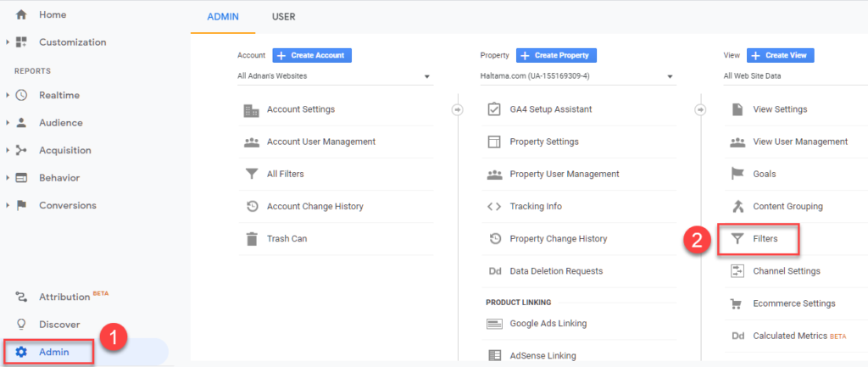The image size is (868, 367).
Task: Click the Acquisition branching icon
Action: point(21,150)
